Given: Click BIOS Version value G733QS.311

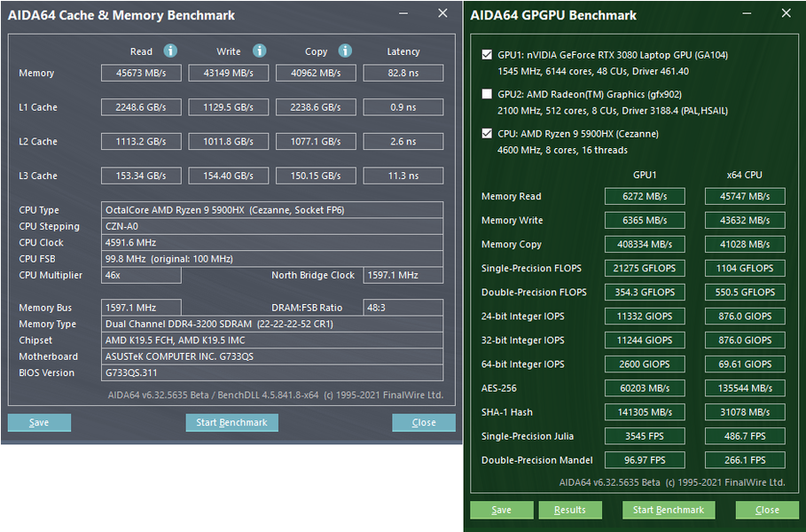Looking at the screenshot, I should [x=272, y=372].
